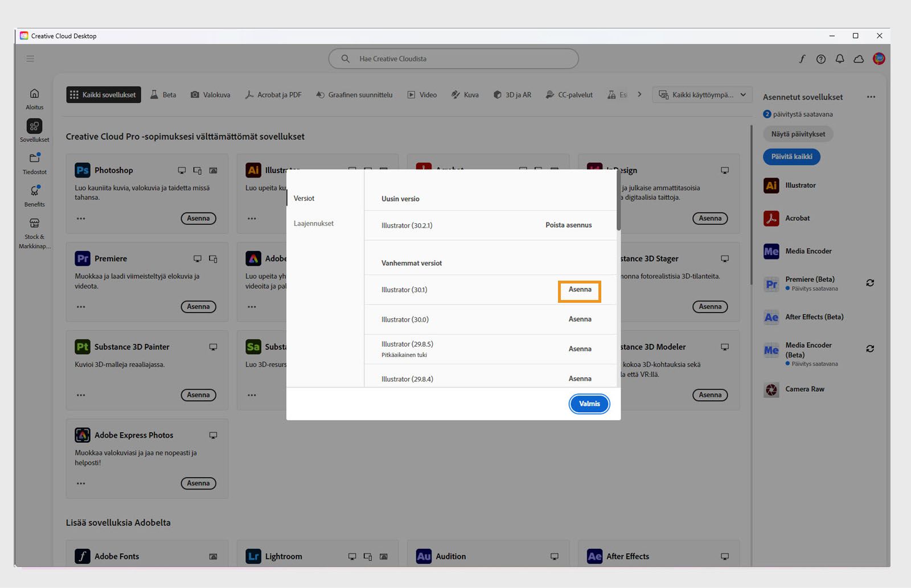Click the Adobe Fonts icon in top bar
Viewport: 911px width, 588px height.
pos(802,59)
